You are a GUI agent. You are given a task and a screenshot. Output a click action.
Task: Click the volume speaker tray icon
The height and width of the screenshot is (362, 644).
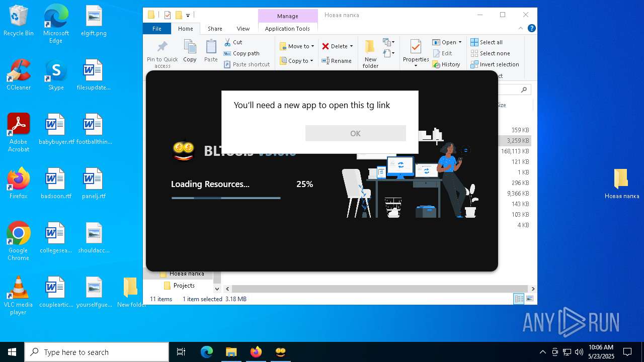(579, 352)
